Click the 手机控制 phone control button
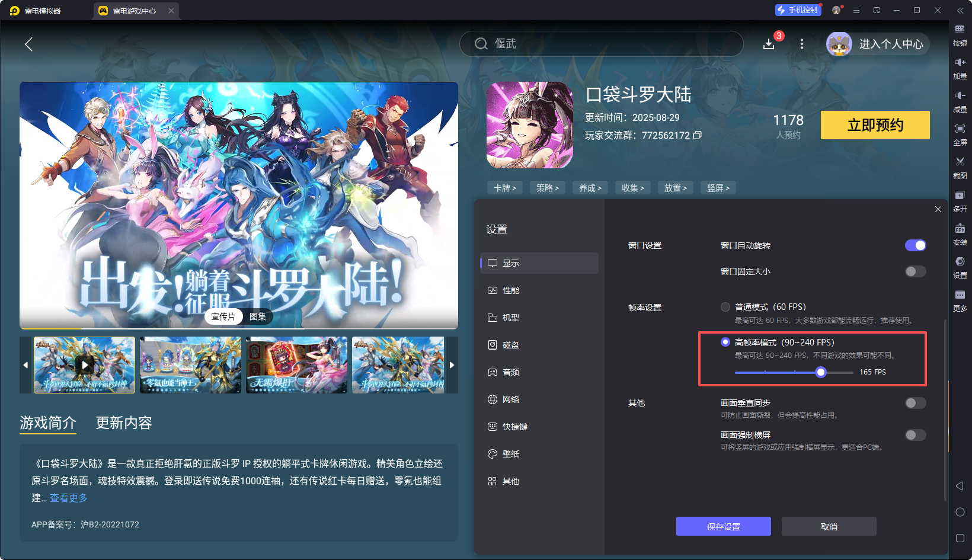 (798, 10)
